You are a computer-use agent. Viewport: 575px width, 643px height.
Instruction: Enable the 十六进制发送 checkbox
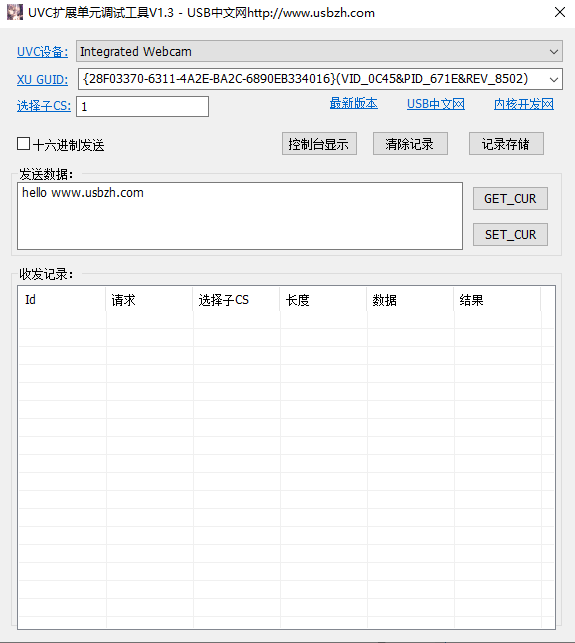click(23, 144)
